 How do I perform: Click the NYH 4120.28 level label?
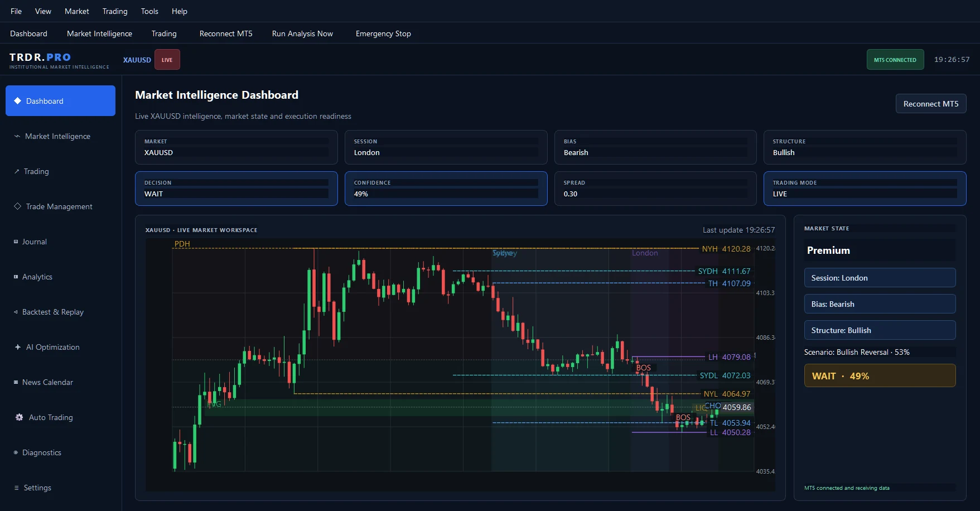coord(726,249)
